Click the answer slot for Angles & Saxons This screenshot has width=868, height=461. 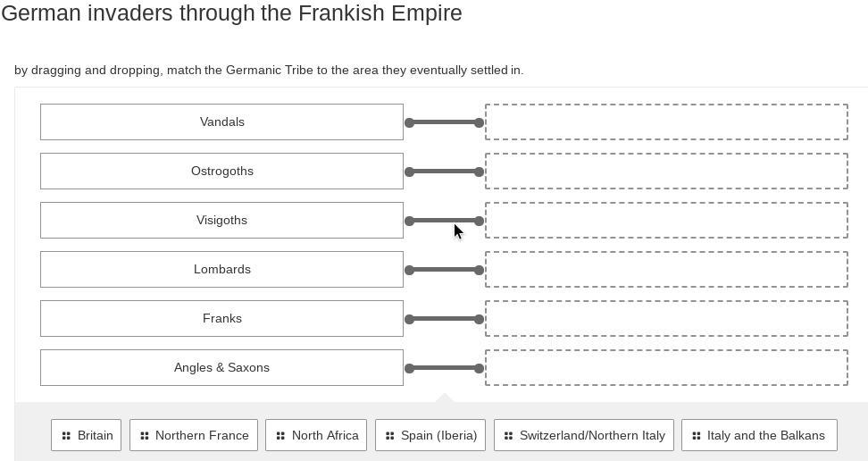click(666, 368)
